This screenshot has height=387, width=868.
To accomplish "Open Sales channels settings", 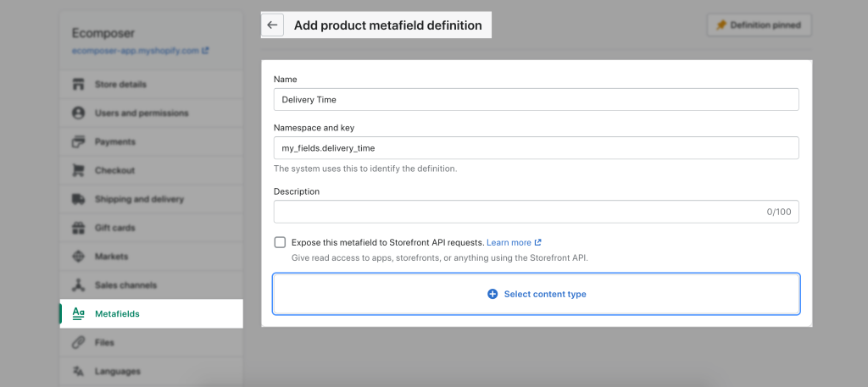I will coord(151,285).
